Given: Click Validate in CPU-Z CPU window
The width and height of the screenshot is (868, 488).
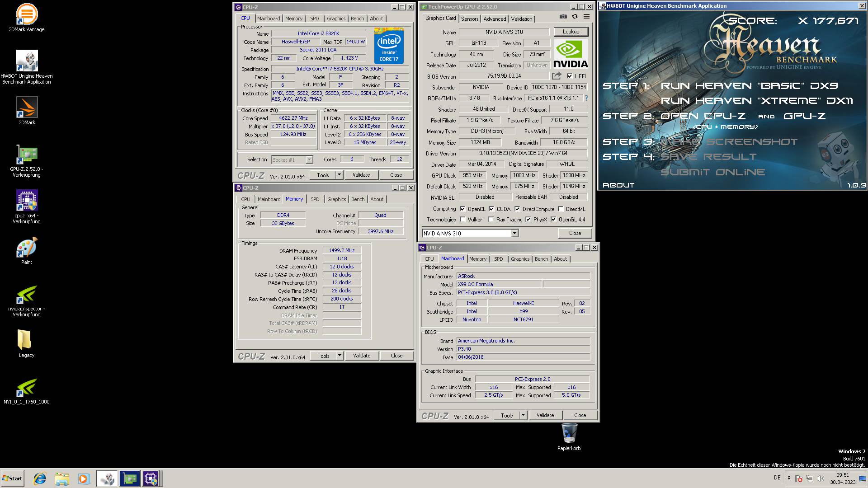Looking at the screenshot, I should (x=361, y=175).
